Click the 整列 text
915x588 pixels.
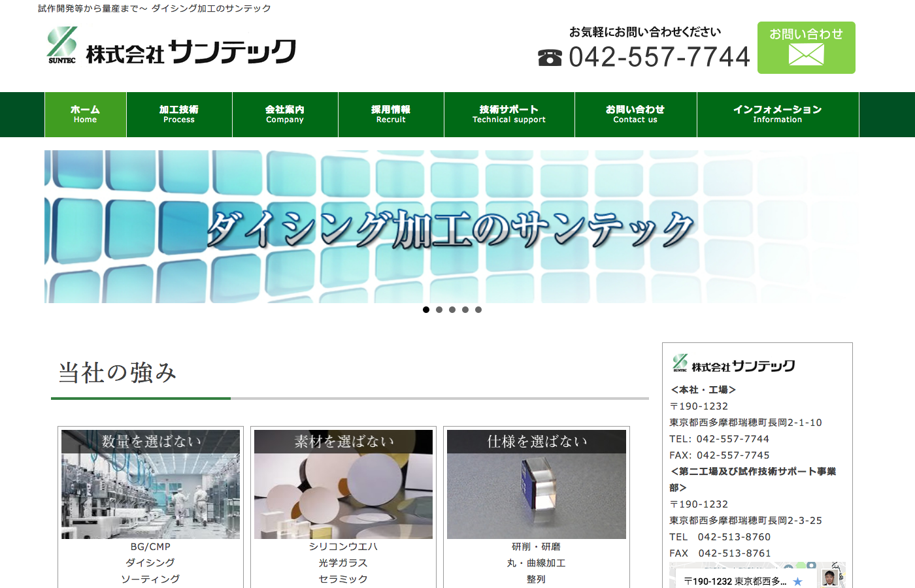[x=536, y=579]
